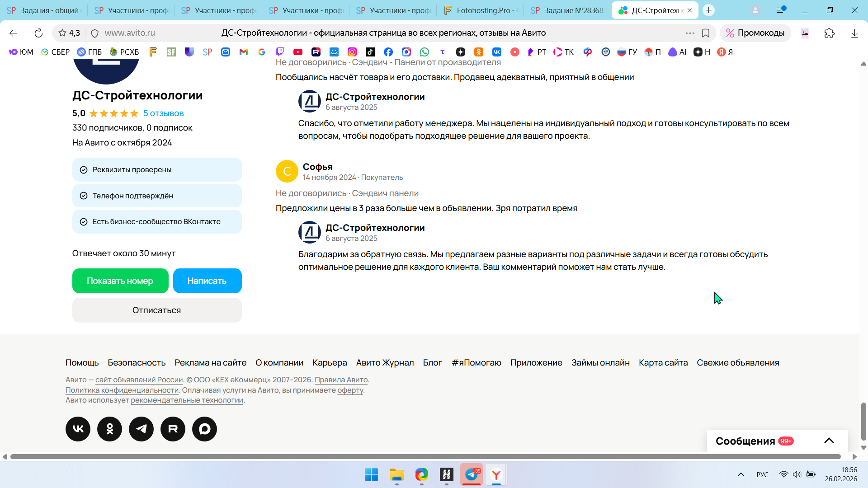Image resolution: width=868 pixels, height=488 pixels.
Task: Reload the page with the refresh icon
Action: click(x=38, y=33)
